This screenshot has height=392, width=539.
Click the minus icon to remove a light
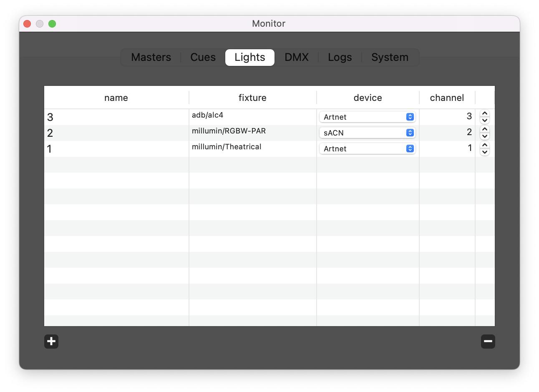coord(488,341)
